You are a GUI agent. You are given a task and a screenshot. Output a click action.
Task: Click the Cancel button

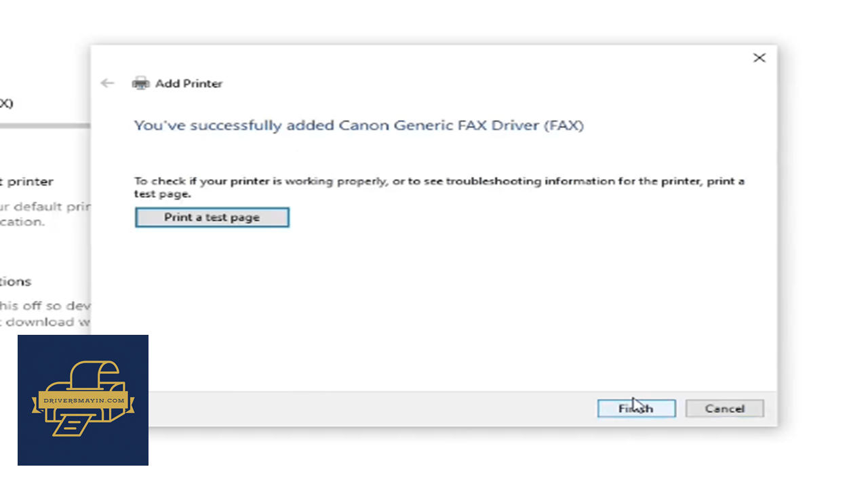(724, 409)
